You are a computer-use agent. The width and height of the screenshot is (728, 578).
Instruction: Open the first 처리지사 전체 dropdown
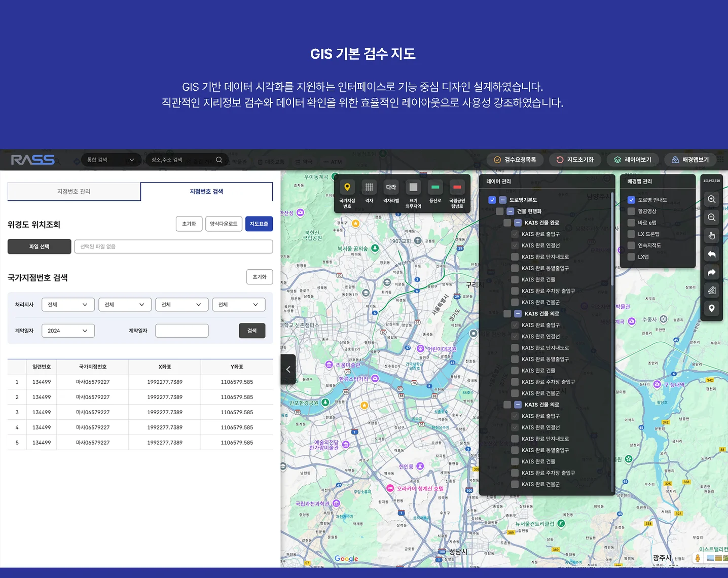click(68, 304)
